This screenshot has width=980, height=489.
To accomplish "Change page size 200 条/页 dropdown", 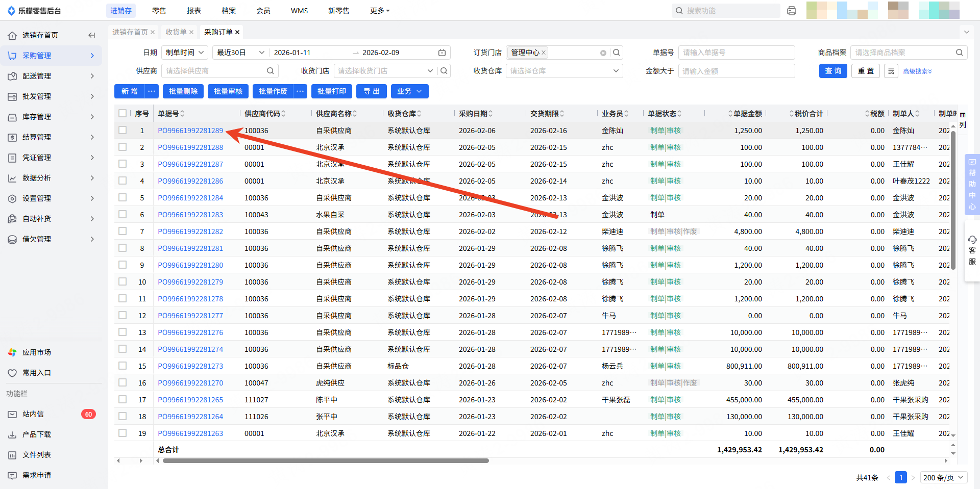I will pyautogui.click(x=944, y=478).
